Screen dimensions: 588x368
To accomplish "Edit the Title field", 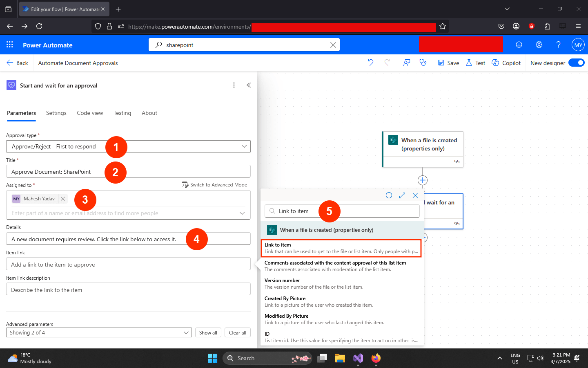I will click(x=128, y=171).
